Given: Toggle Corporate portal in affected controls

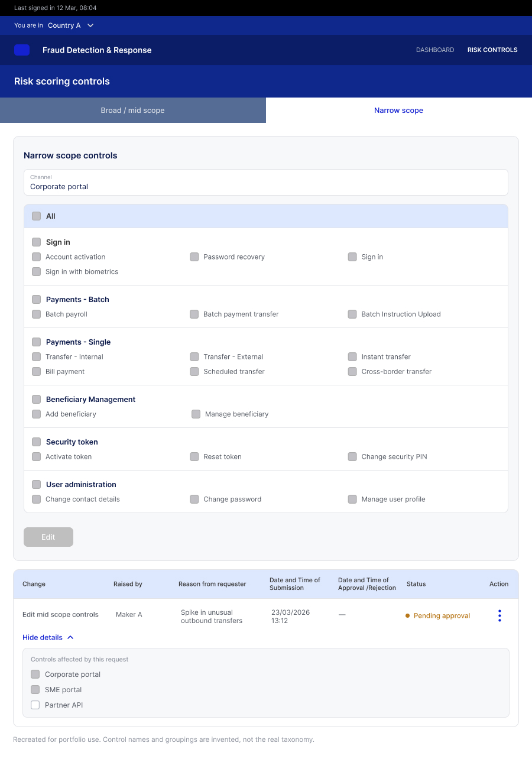Looking at the screenshot, I should (x=35, y=674).
